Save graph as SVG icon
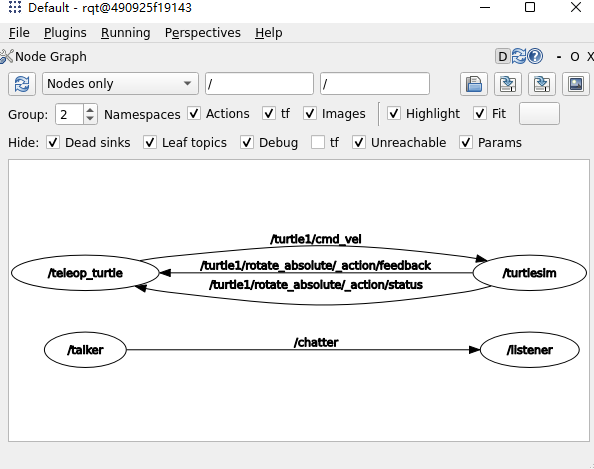Screen dimensions: 594x469 (542, 84)
